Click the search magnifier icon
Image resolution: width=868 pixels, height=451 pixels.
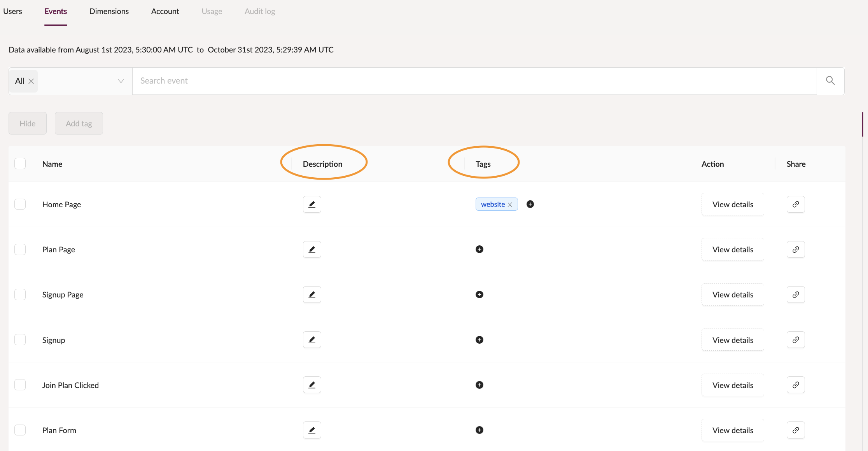tap(830, 81)
